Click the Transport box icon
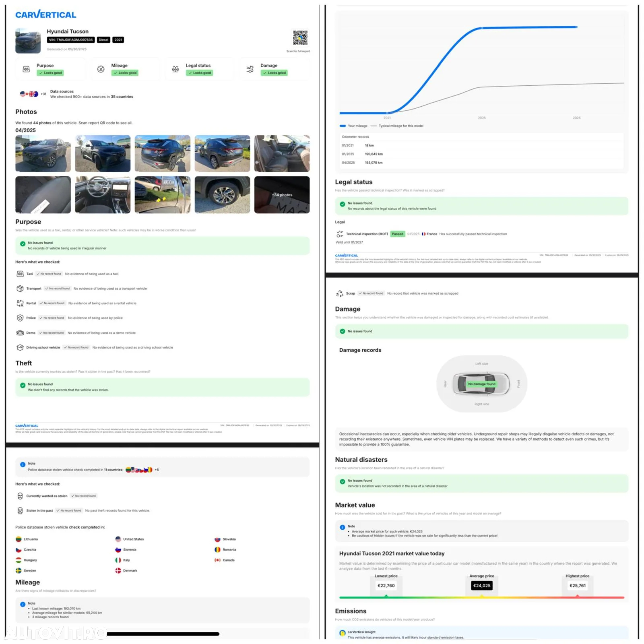Image resolution: width=644 pixels, height=644 pixels. tap(20, 289)
